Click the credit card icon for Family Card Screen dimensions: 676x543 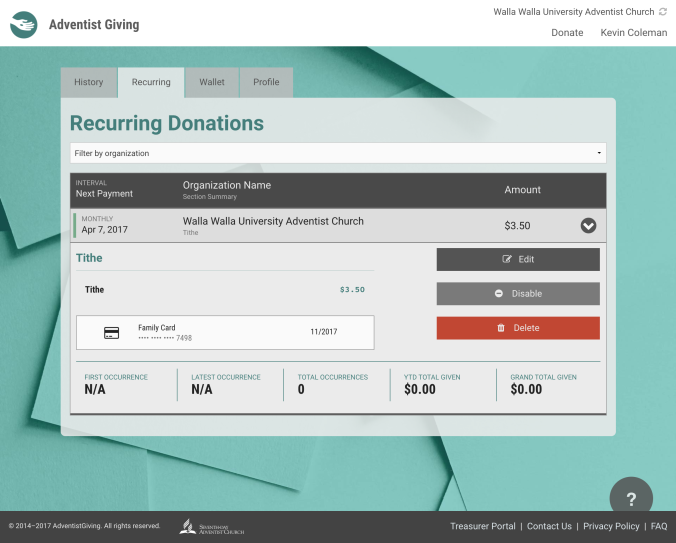tap(112, 333)
